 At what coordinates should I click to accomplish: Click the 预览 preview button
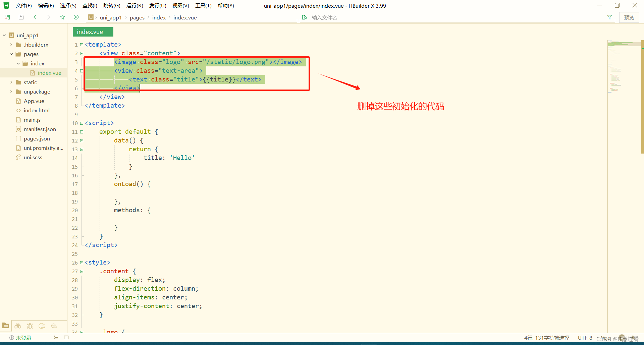point(629,17)
